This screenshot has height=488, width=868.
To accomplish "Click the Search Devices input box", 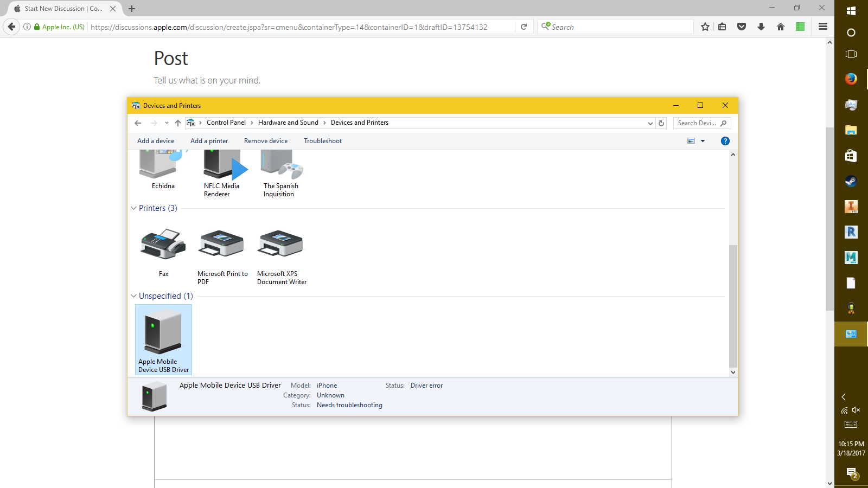I will 702,123.
